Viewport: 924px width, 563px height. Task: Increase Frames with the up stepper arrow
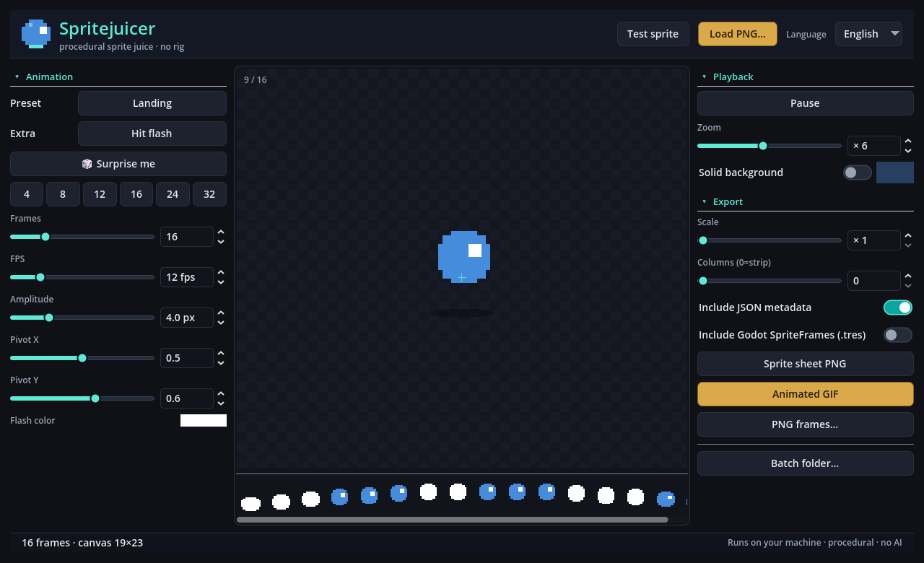(221, 232)
